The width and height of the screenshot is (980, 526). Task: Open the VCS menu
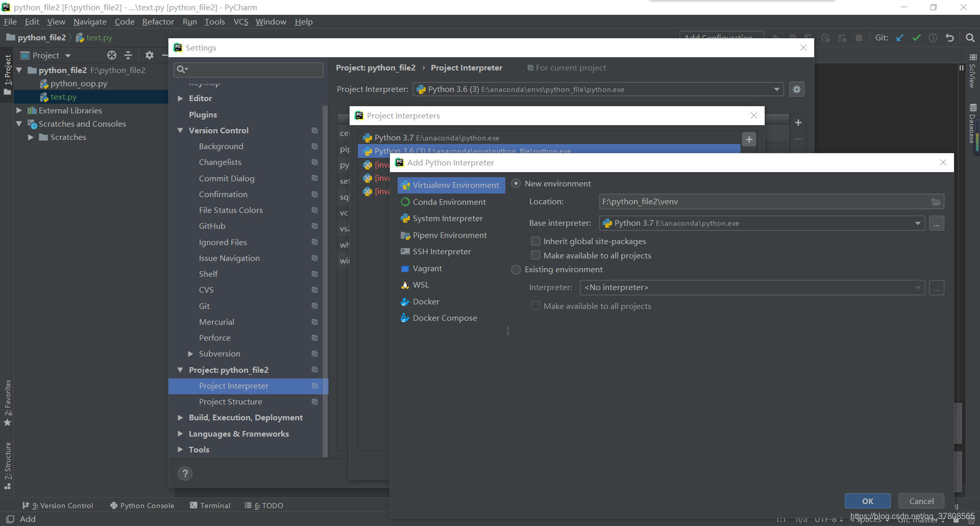click(x=241, y=22)
